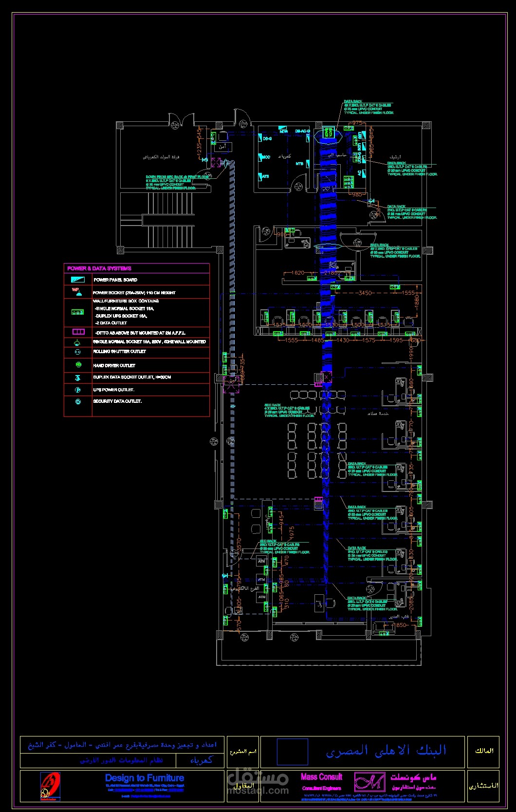The height and width of the screenshot is (812, 516).
Task: Select 'UPS POWER OUTLET.' legend text
Action: pos(113,390)
